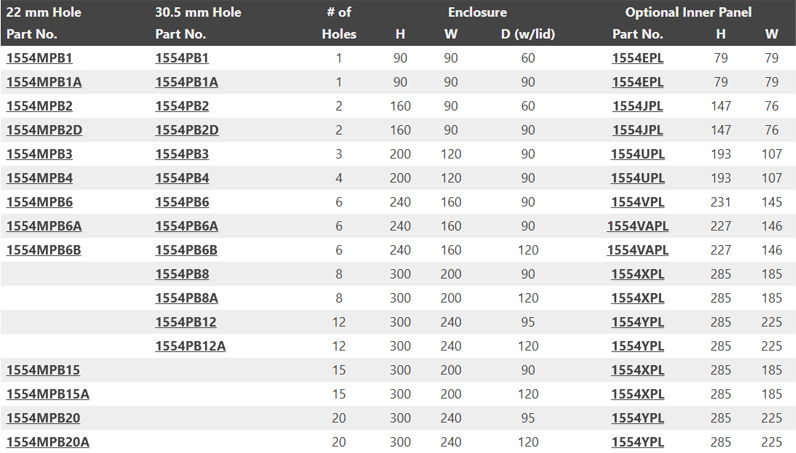Open 1554UPL inner panel for 1554PB3
The image size is (796, 453).
pyautogui.click(x=638, y=154)
